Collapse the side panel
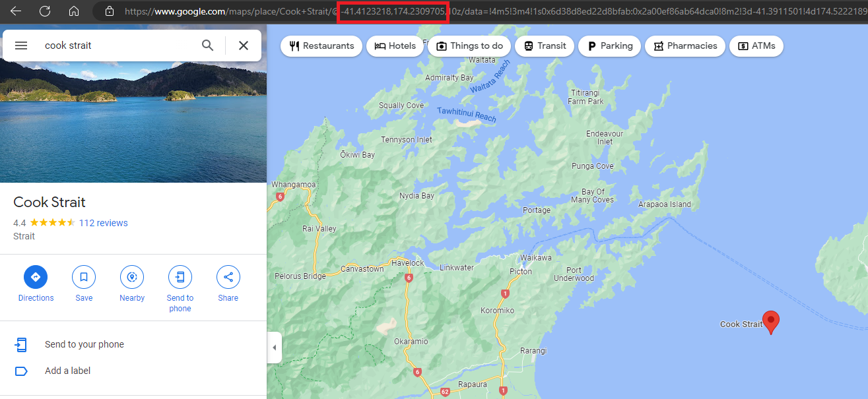The image size is (868, 399). 274,348
